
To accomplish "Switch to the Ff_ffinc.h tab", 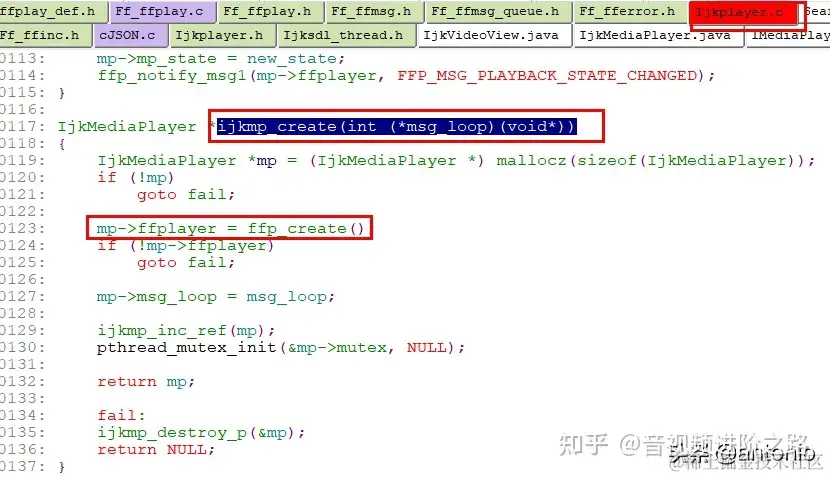I will (44, 36).
